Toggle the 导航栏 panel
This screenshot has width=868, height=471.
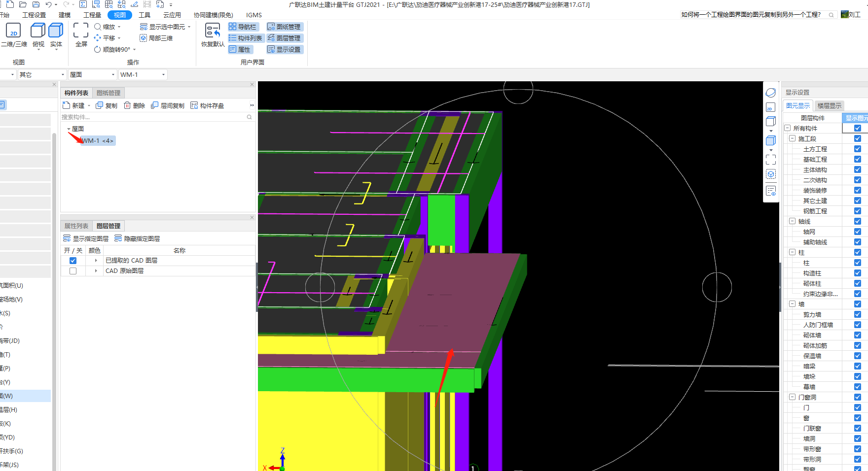coord(243,27)
